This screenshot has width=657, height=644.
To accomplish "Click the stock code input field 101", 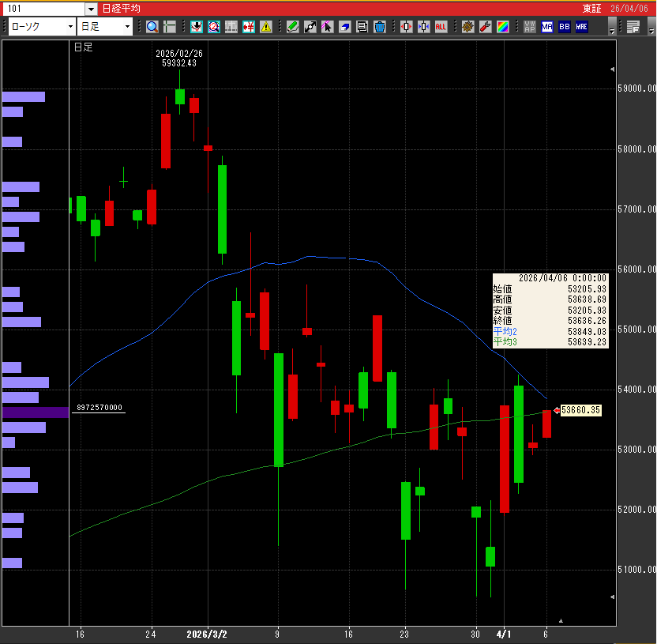I will pyautogui.click(x=44, y=9).
